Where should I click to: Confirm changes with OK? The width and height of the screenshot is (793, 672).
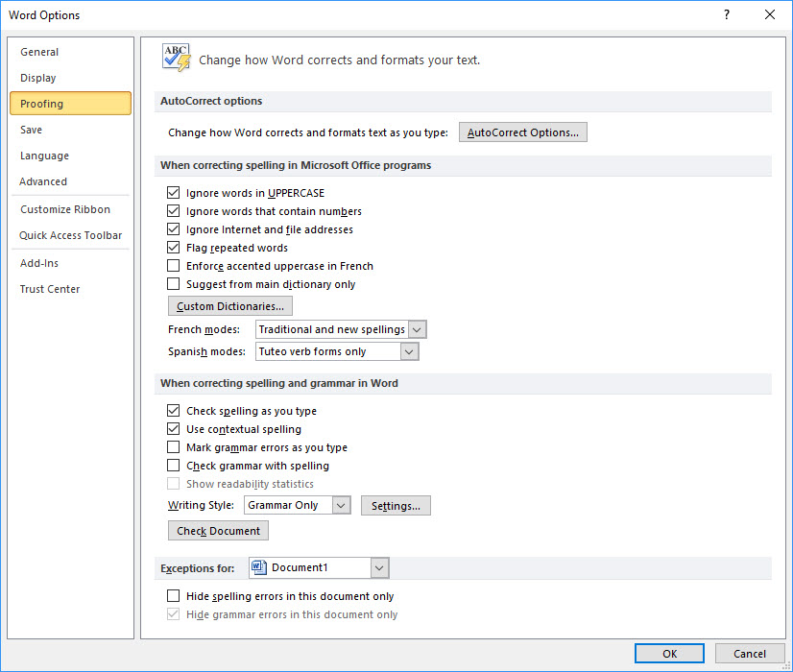[x=669, y=653]
